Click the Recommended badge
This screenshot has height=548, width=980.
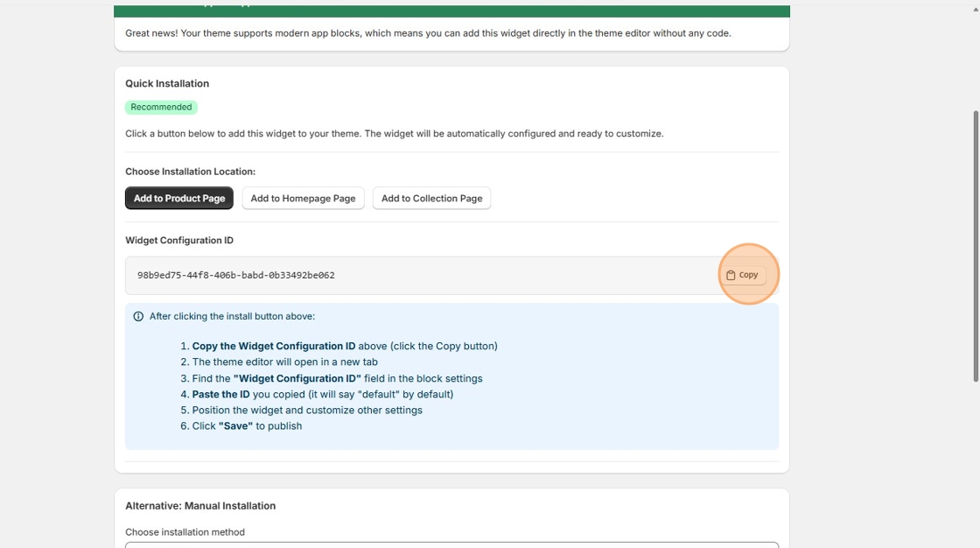click(161, 107)
